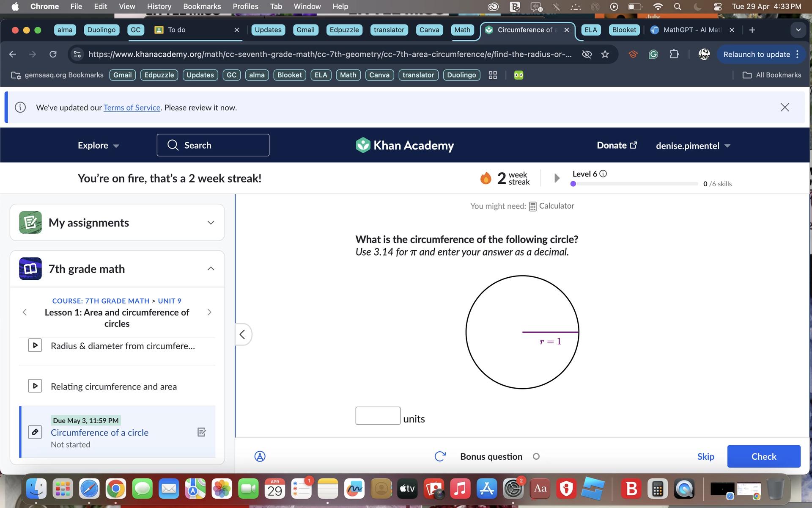The image size is (812, 508).
Task: Click the Bonus question progress circle
Action: coord(536,456)
